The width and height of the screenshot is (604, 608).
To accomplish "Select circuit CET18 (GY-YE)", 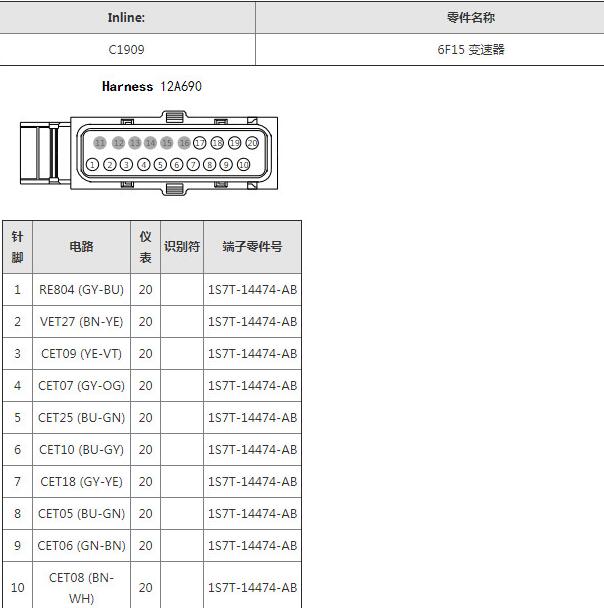I will coord(81,482).
